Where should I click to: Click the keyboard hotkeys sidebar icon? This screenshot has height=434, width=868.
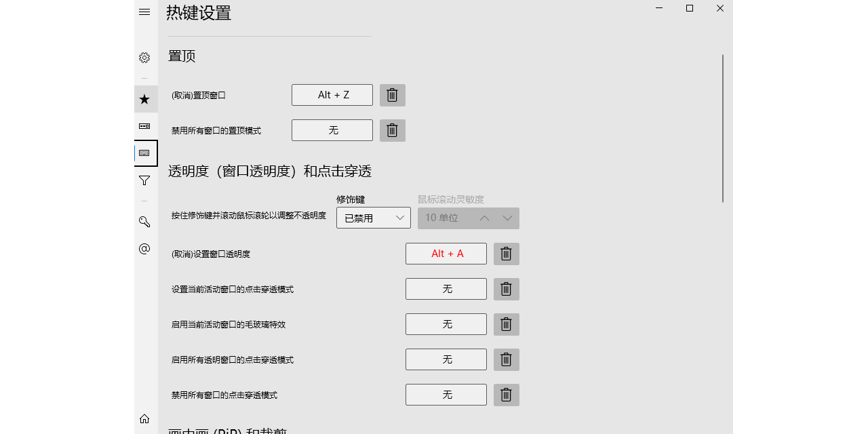pos(145,153)
